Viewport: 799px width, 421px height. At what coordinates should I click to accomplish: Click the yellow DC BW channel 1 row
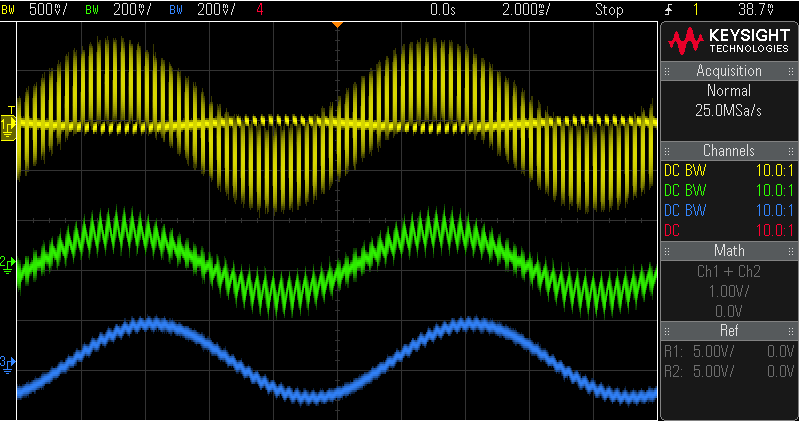[729, 170]
